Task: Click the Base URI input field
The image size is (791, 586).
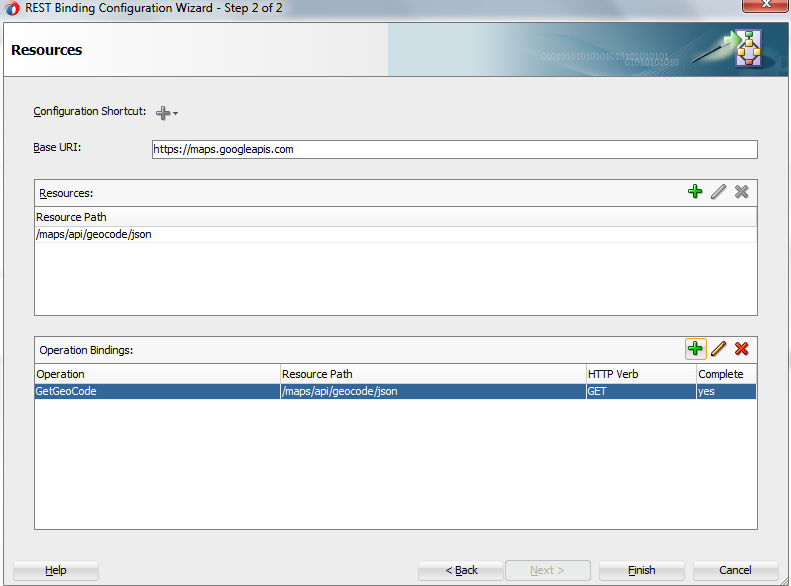Action: (x=455, y=149)
